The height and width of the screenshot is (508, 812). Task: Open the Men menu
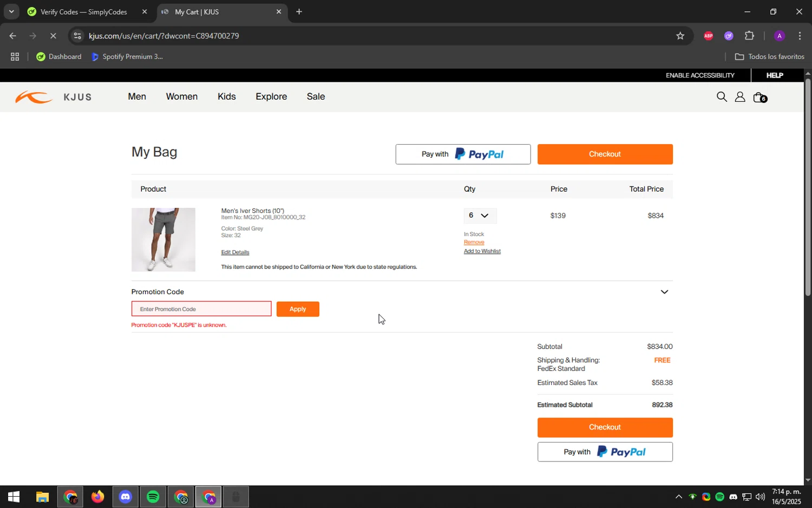pos(137,96)
